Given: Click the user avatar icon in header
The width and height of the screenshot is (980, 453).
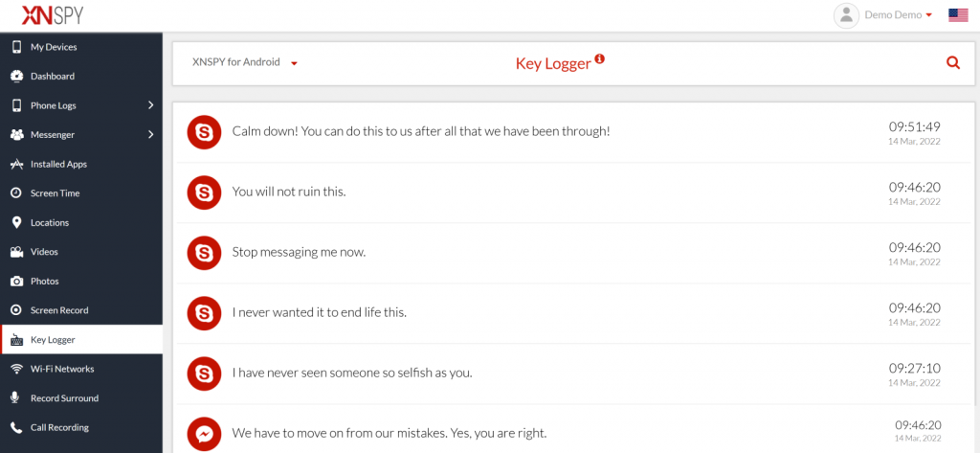Looking at the screenshot, I should tap(846, 15).
